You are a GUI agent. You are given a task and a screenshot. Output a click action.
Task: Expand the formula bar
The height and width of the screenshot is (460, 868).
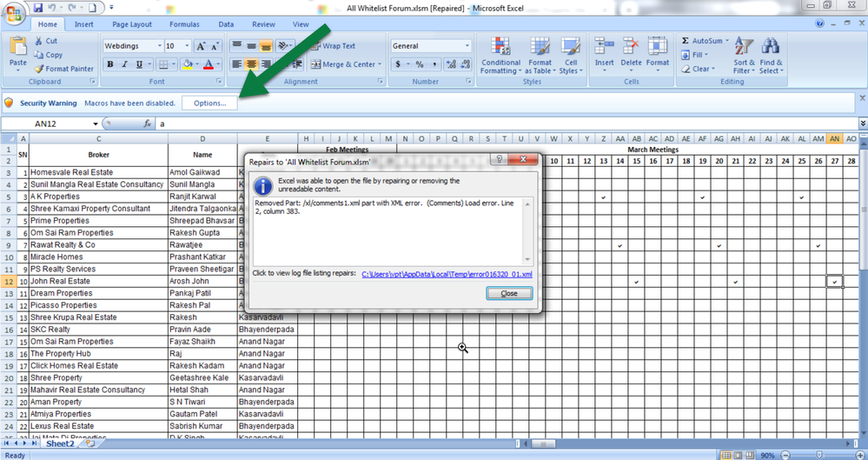click(x=863, y=123)
